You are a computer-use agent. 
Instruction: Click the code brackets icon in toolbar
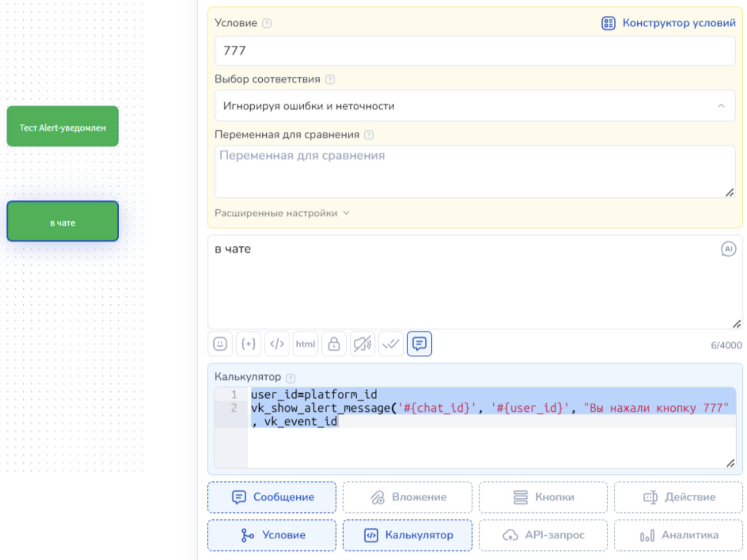[x=277, y=344]
